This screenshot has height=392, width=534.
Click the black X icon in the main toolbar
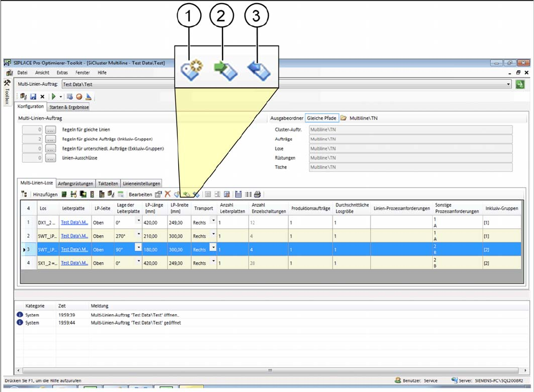point(42,97)
